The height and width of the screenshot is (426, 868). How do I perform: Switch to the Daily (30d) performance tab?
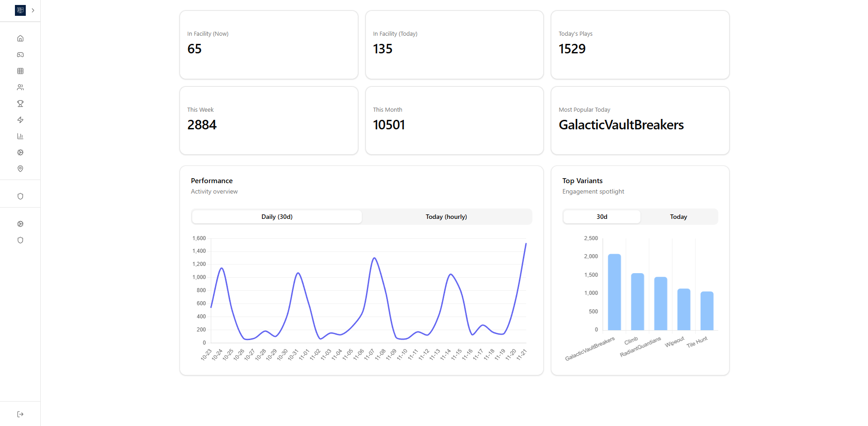(277, 217)
